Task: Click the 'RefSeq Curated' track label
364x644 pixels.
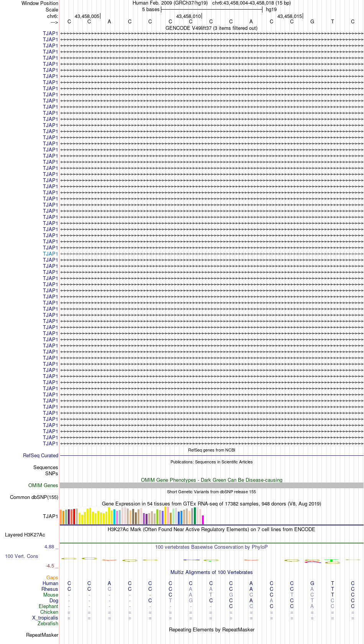Action: tap(41, 456)
